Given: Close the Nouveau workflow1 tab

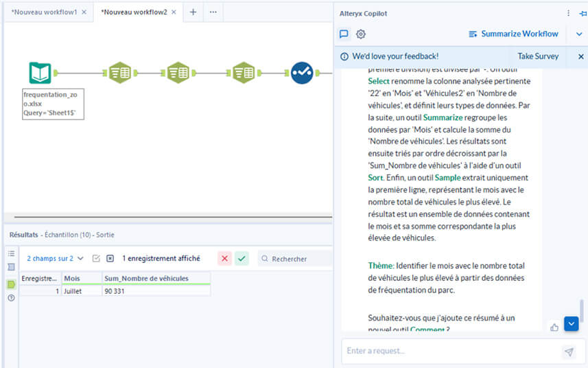Looking at the screenshot, I should [84, 12].
